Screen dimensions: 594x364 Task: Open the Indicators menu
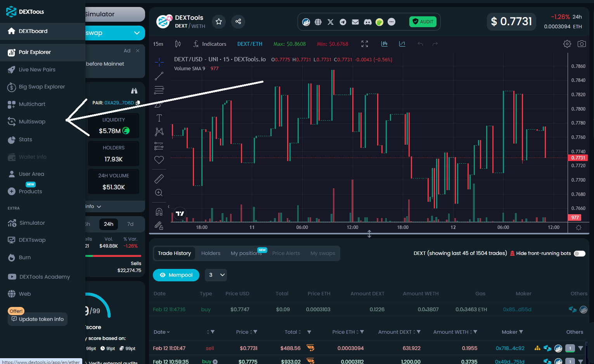pyautogui.click(x=210, y=44)
